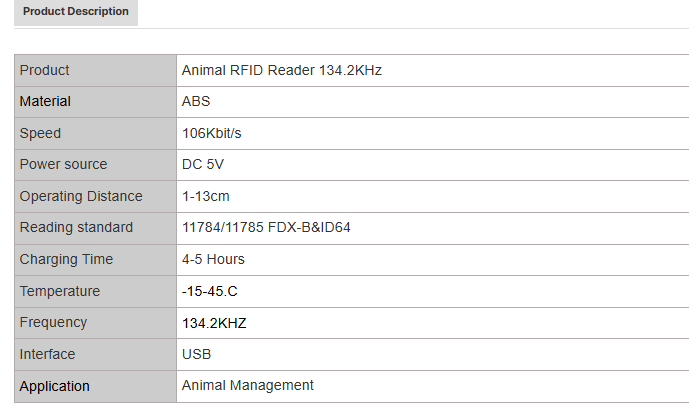This screenshot has width=696, height=409.
Task: Select the 1-13cm distance value
Action: [x=206, y=196]
